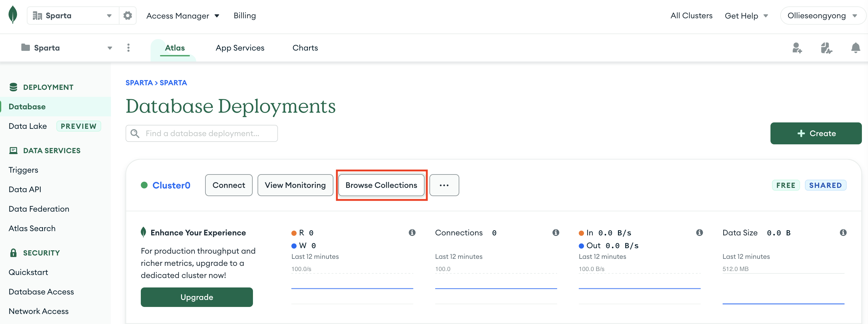The width and height of the screenshot is (868, 324).
Task: Open the project activity feed icon
Action: 826,48
